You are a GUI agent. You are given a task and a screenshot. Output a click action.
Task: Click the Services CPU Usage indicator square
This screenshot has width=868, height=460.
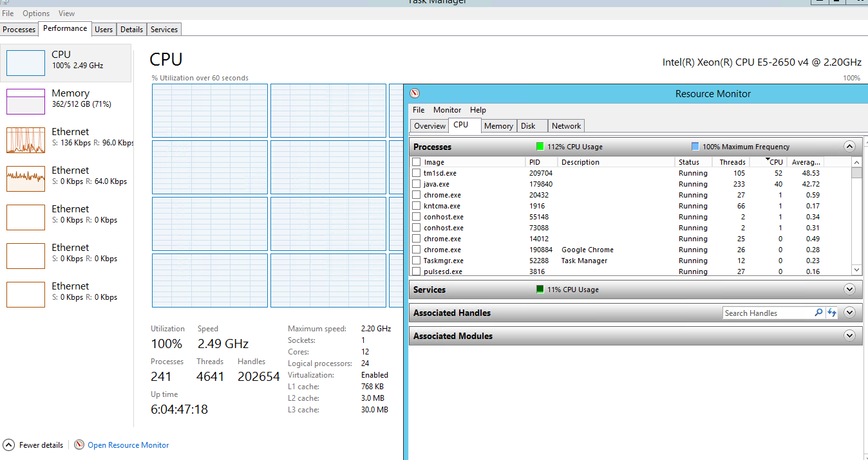click(x=540, y=290)
